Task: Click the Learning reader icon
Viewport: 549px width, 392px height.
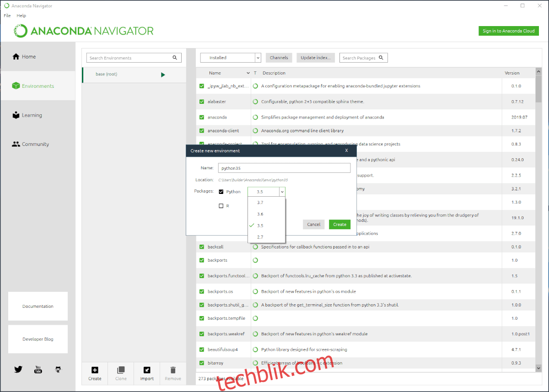Action: (x=16, y=115)
